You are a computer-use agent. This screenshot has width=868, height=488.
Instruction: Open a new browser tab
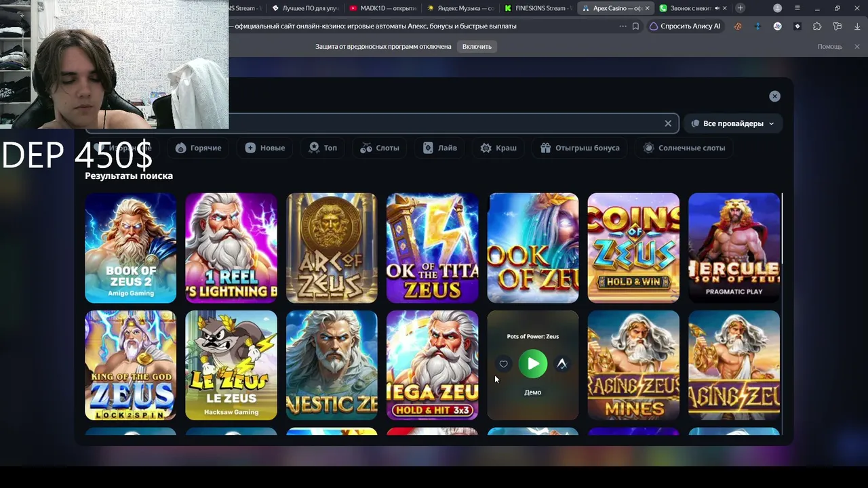click(x=740, y=8)
